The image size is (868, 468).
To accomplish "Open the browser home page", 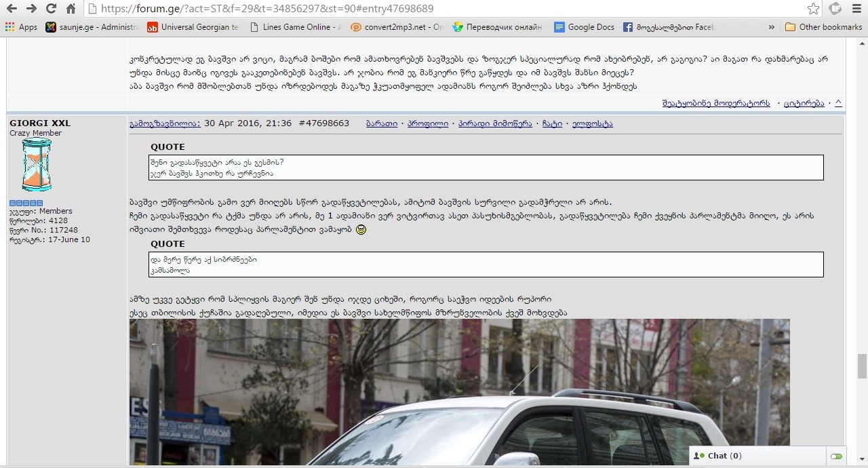I will tap(71, 9).
